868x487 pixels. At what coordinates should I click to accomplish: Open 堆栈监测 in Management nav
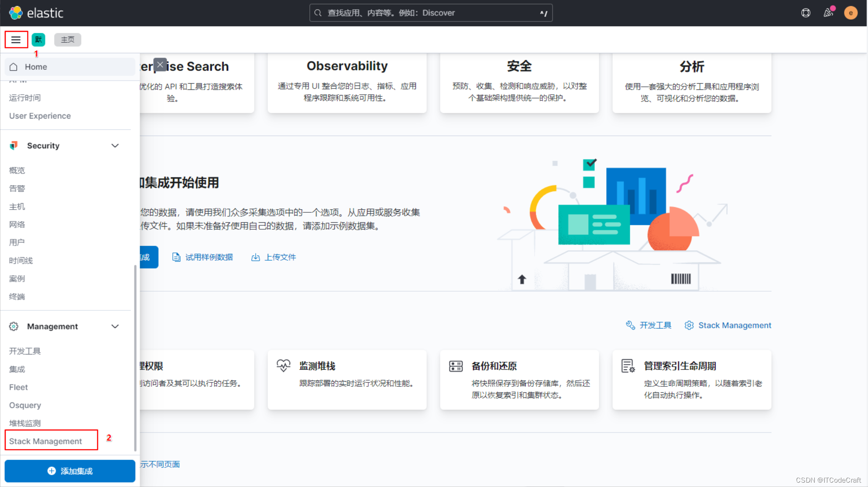[25, 423]
